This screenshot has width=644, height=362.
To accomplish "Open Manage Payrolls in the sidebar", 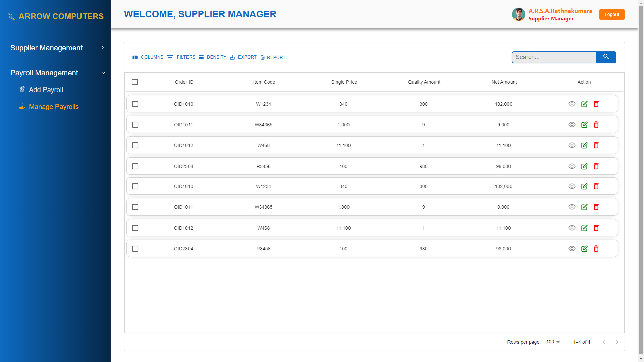I will (54, 107).
